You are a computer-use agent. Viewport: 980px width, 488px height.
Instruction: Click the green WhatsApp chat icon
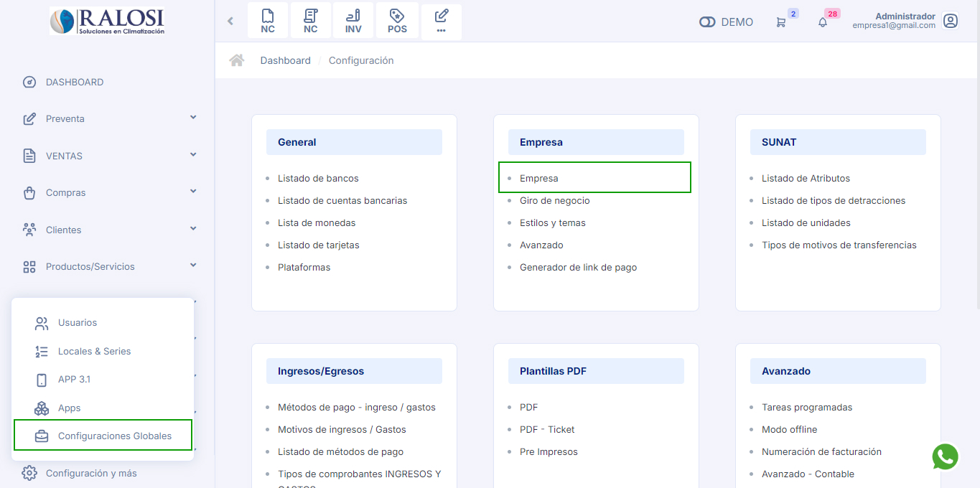tap(945, 456)
